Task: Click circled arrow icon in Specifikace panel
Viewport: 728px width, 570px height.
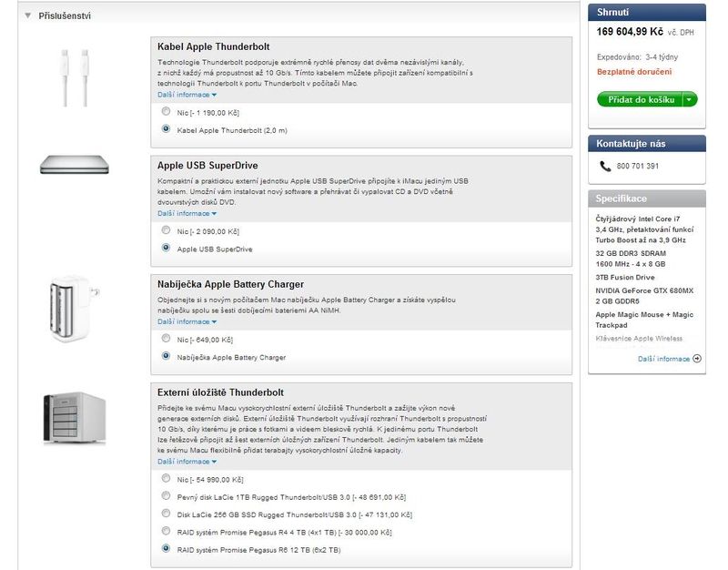Action: [697, 359]
